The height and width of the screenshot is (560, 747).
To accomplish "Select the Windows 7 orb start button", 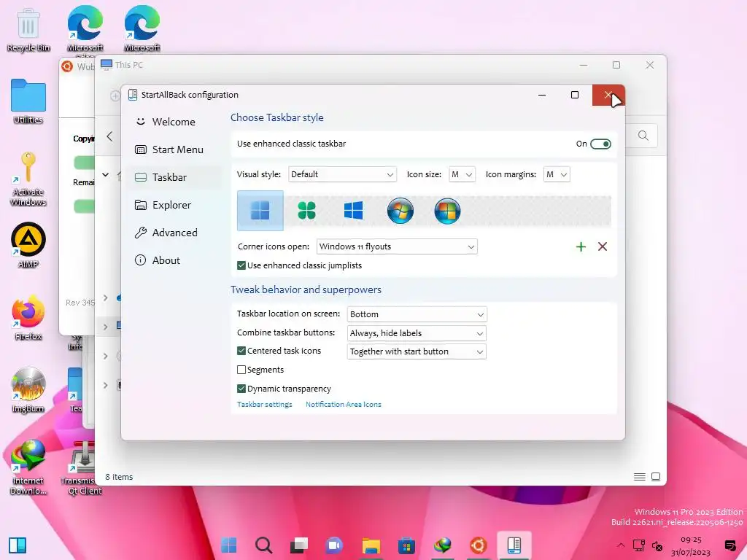I will pos(400,211).
